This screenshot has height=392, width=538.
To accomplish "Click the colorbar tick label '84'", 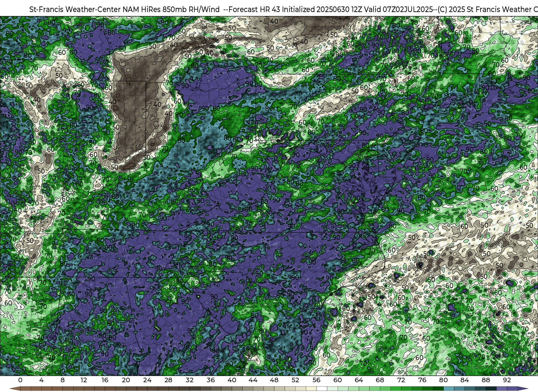I will (465, 380).
